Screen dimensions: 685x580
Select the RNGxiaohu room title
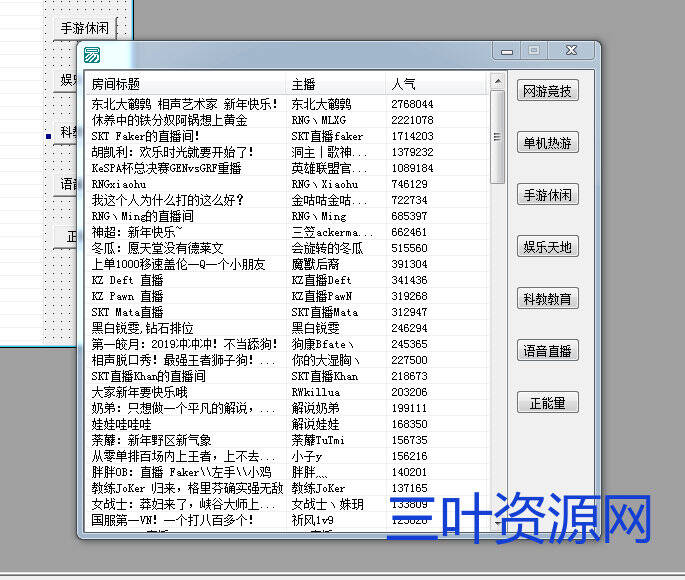119,184
